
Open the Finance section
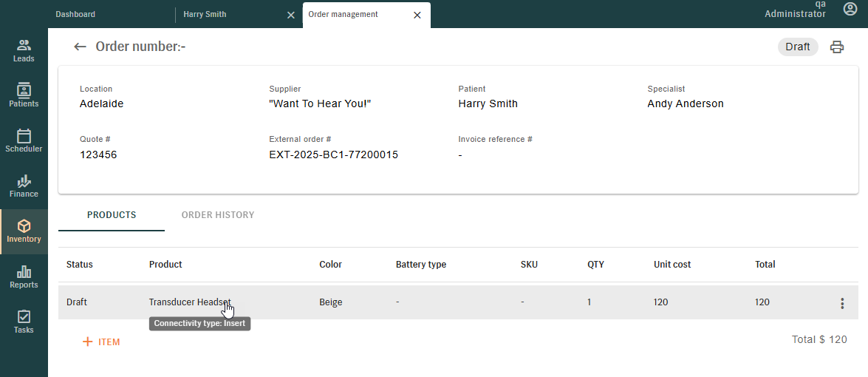[x=24, y=186]
